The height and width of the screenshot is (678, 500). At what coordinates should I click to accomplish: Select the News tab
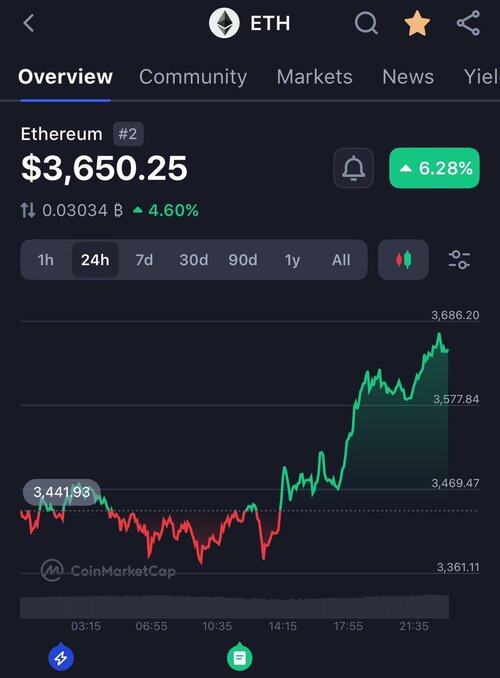pyautogui.click(x=408, y=77)
